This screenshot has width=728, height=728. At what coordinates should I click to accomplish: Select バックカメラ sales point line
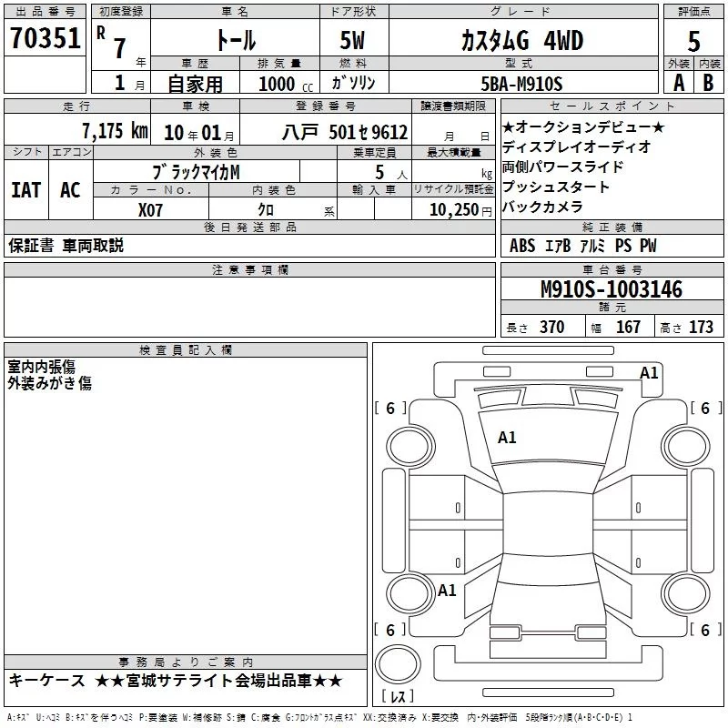[x=542, y=207]
